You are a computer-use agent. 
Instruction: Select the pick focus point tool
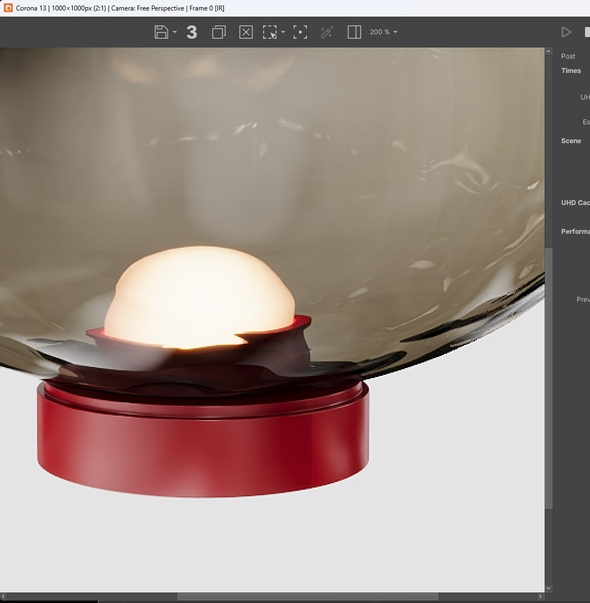click(x=300, y=32)
